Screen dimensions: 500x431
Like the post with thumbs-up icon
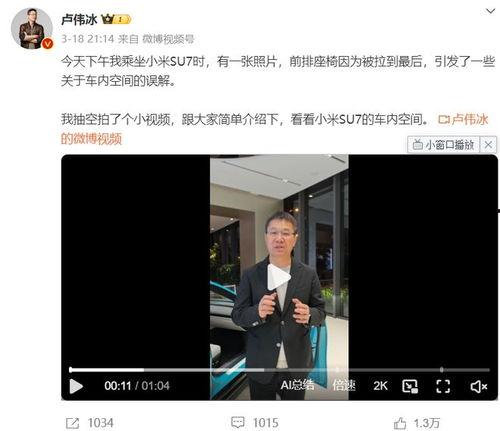click(x=400, y=423)
